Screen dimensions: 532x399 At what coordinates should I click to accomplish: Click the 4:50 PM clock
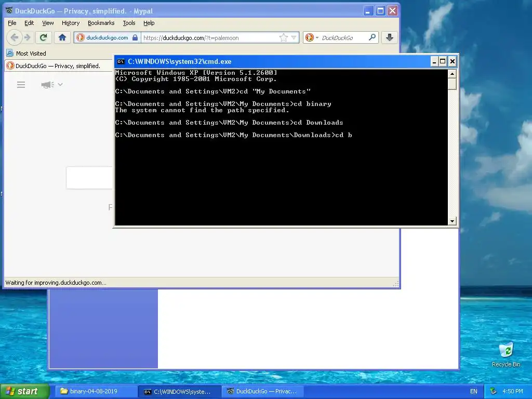coord(513,392)
